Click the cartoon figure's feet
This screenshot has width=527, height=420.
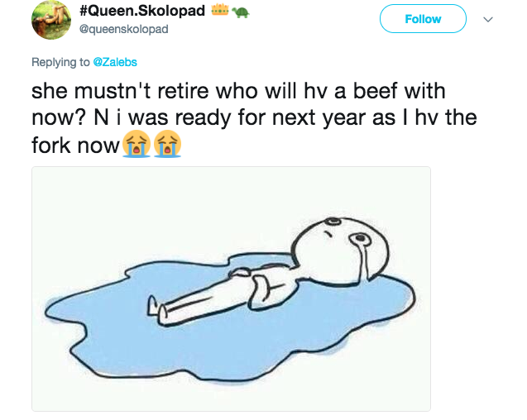coord(158,309)
